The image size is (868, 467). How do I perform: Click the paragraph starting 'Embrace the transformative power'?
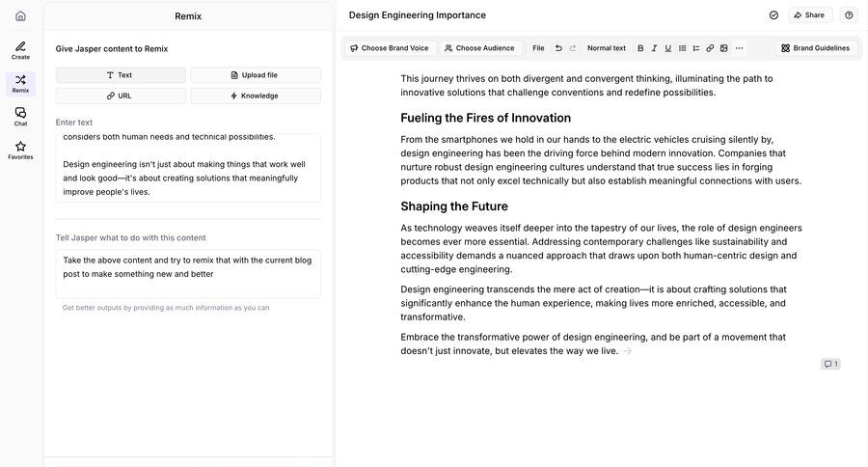pyautogui.click(x=593, y=344)
